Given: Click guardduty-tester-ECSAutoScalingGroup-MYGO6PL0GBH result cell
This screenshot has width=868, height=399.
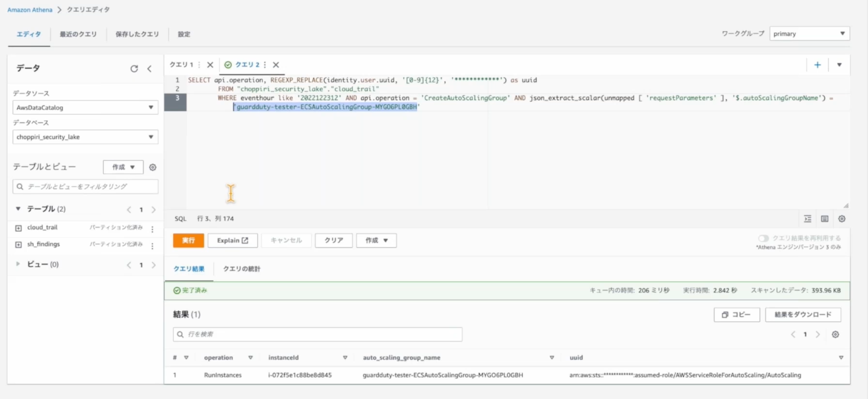Looking at the screenshot, I should 443,375.
